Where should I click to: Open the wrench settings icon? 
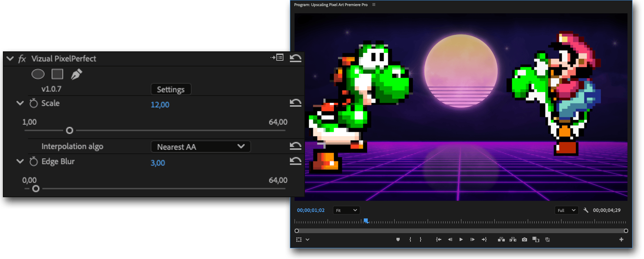(x=586, y=211)
